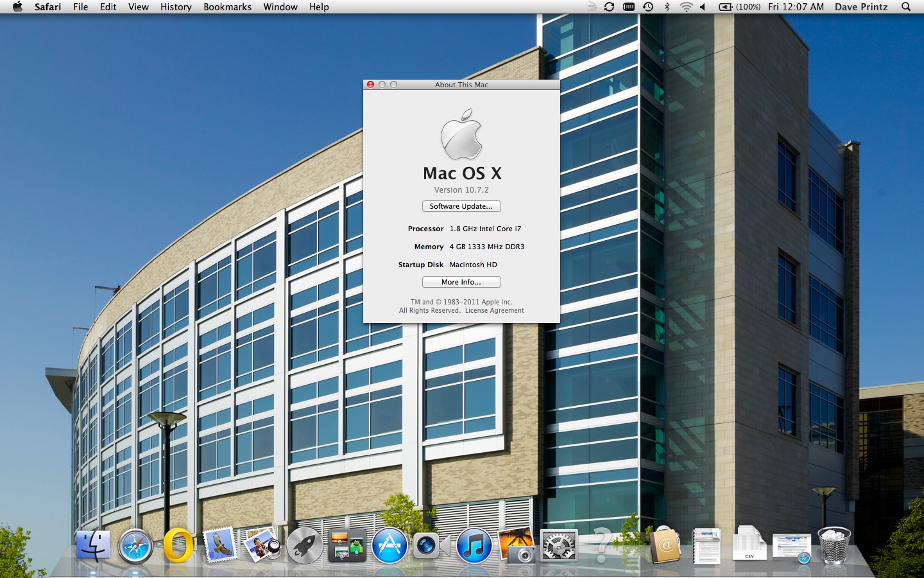Click Version 10.7.2 text
924x578 pixels.
click(x=461, y=190)
